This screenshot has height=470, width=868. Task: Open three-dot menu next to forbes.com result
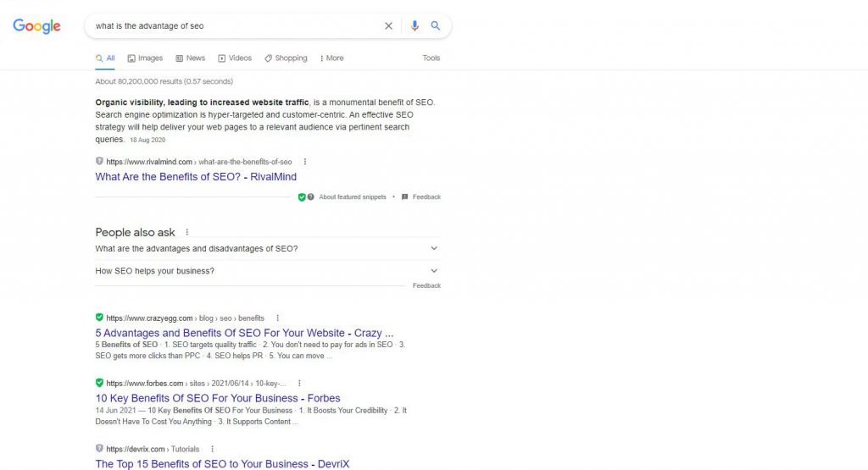[x=299, y=383]
